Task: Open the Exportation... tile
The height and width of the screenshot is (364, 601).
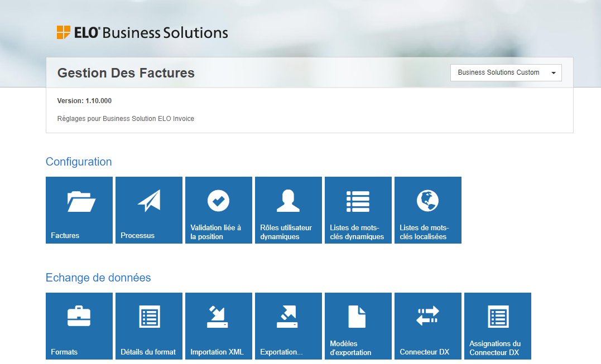Action: tap(289, 326)
